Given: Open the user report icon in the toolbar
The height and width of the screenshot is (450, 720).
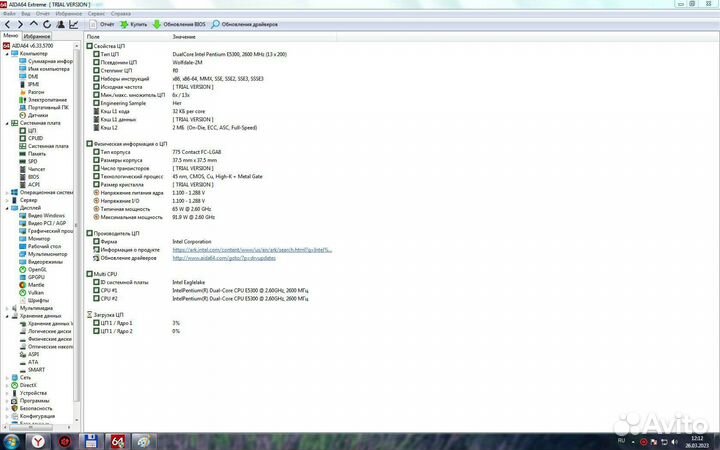Looking at the screenshot, I should click(x=61, y=24).
